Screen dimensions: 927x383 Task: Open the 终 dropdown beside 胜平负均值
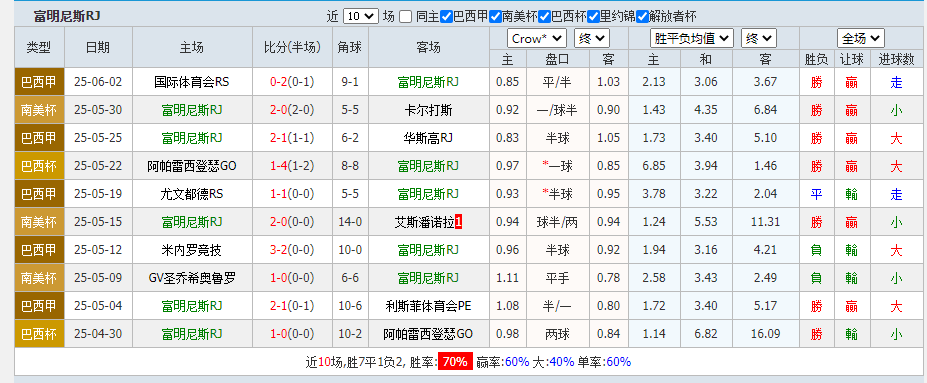click(x=759, y=39)
